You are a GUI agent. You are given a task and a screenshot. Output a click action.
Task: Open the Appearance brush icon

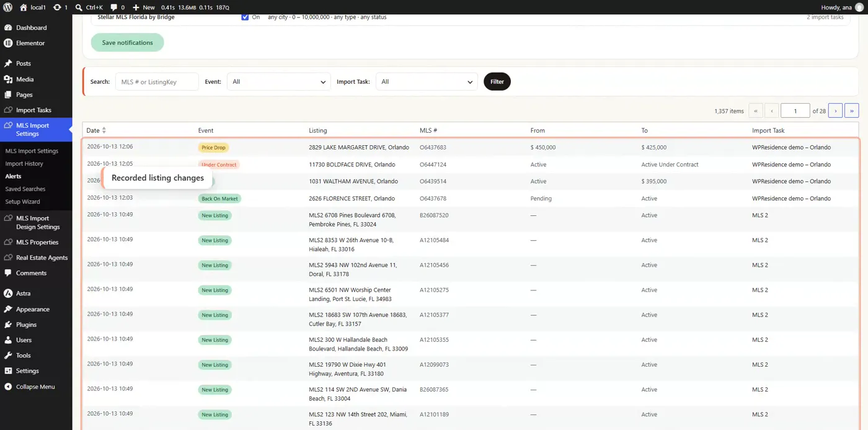coord(8,309)
